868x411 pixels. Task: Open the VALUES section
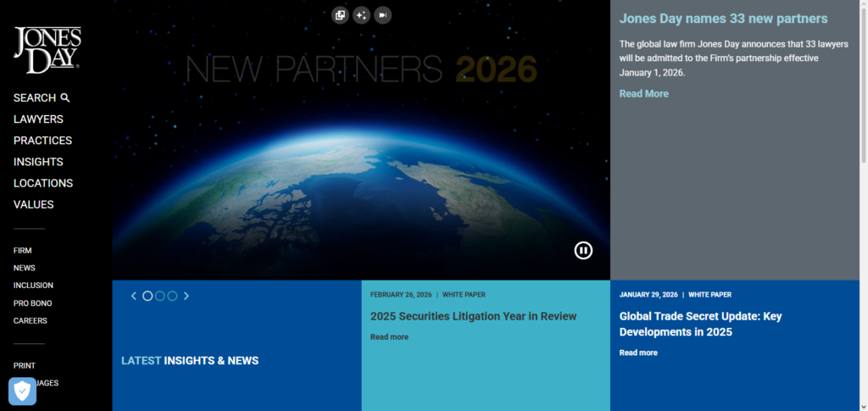[34, 205]
